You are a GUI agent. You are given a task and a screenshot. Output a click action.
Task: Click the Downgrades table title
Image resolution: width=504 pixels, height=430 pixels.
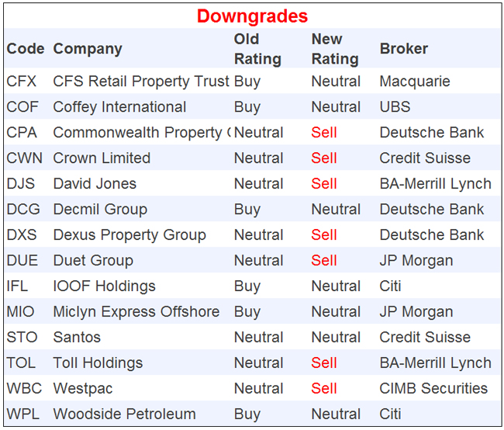pyautogui.click(x=252, y=16)
